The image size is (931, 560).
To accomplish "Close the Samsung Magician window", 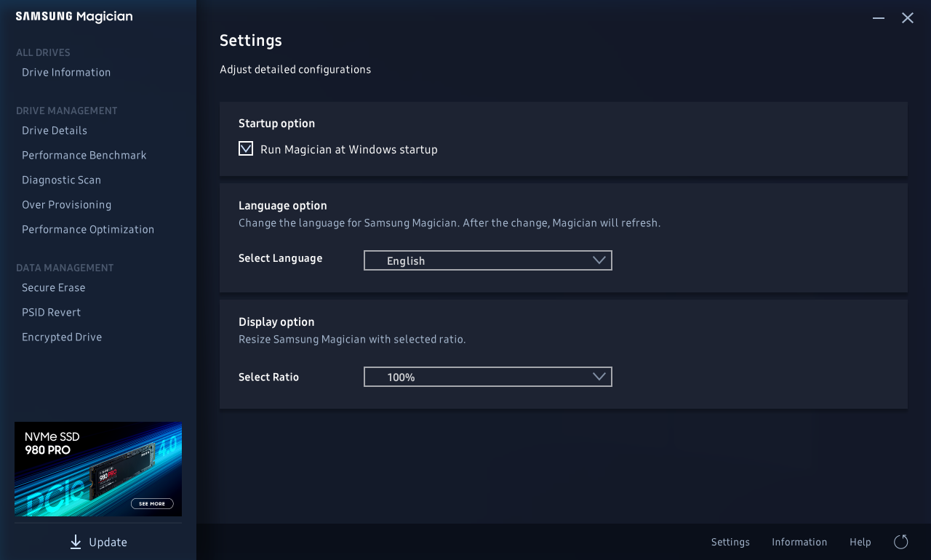I will [x=908, y=18].
